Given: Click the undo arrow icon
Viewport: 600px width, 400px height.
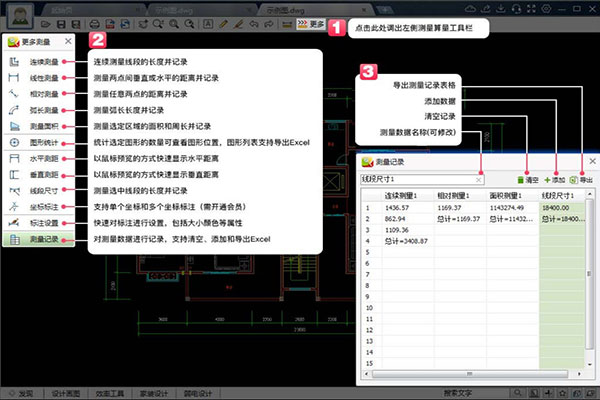Looking at the screenshot, I should 254,24.
